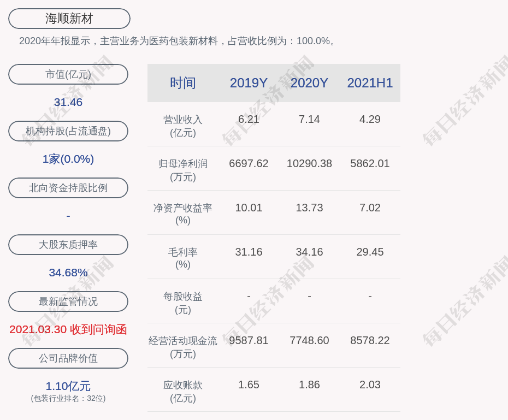
Task: Select 2020Y revenue value 7.14
Action: [309, 119]
